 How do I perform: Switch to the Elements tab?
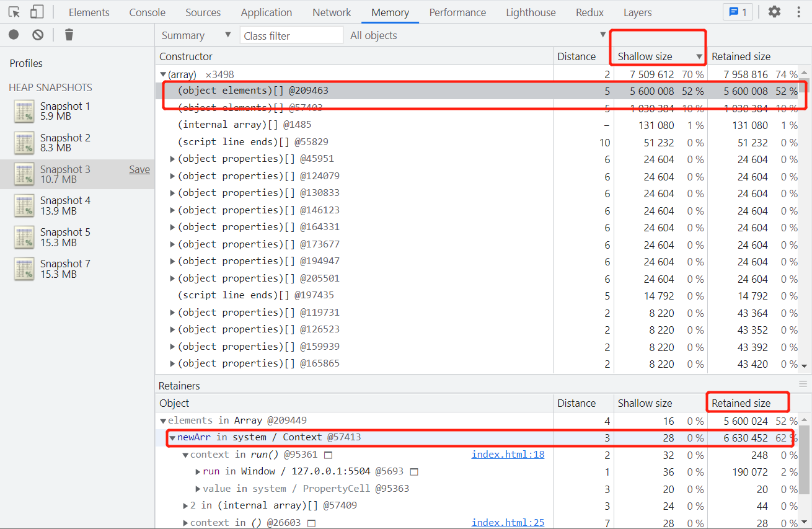click(89, 12)
